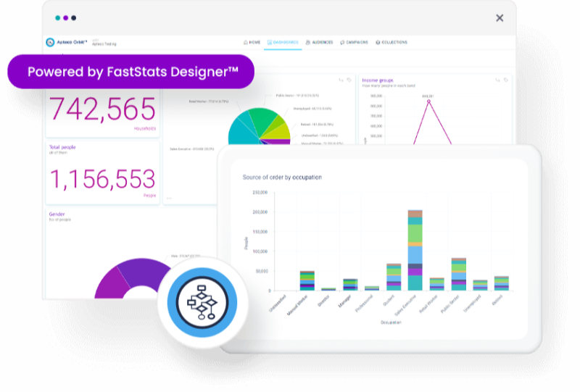
Task: Close the window with the X button
Action: point(500,18)
